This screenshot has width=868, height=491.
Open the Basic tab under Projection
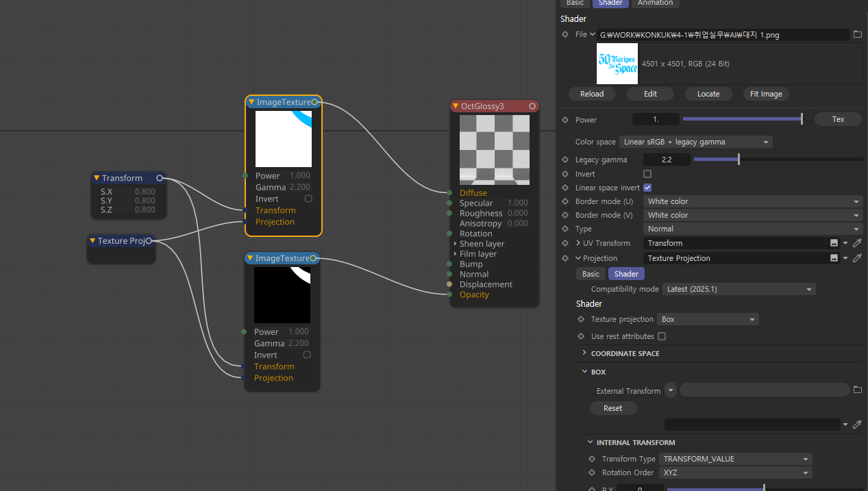point(591,274)
